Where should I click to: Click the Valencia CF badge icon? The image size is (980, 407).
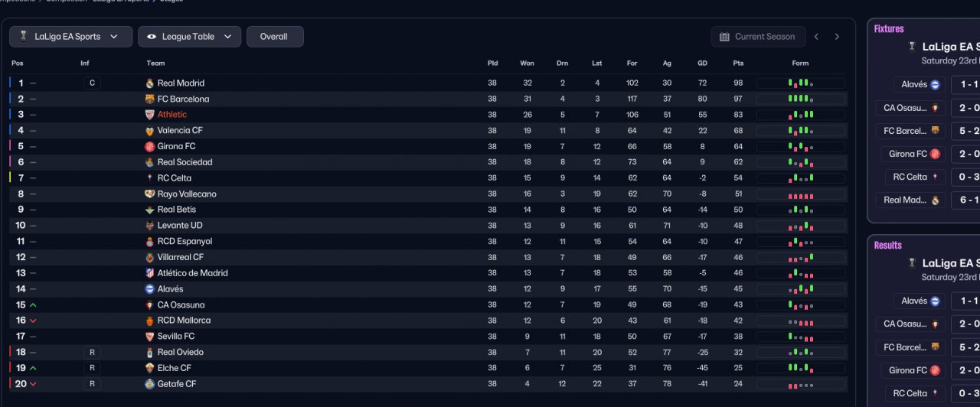click(x=149, y=131)
